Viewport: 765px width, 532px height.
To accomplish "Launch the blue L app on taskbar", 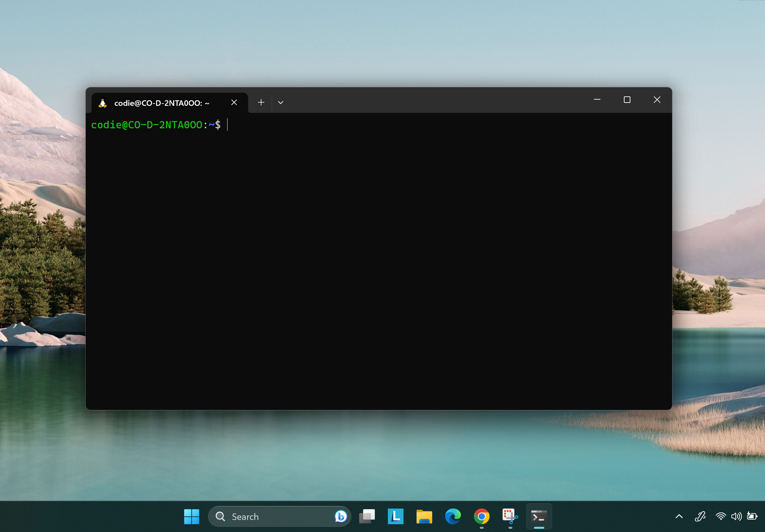I will pyautogui.click(x=395, y=516).
